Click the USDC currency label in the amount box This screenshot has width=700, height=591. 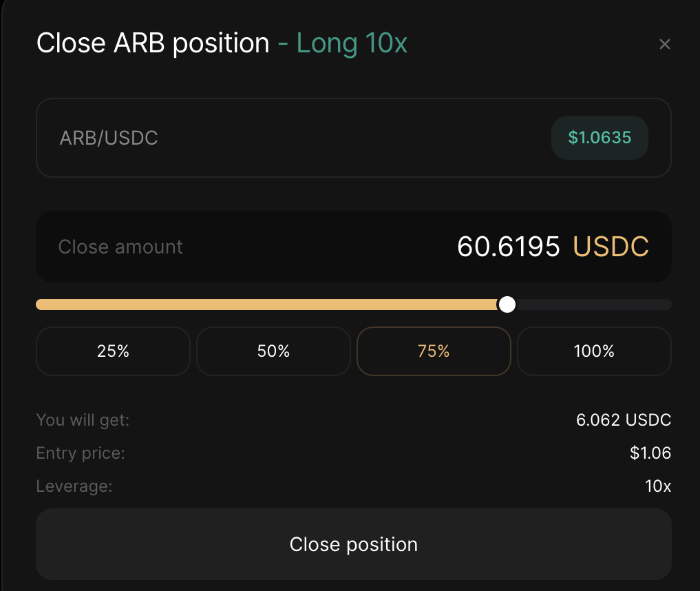click(x=611, y=247)
